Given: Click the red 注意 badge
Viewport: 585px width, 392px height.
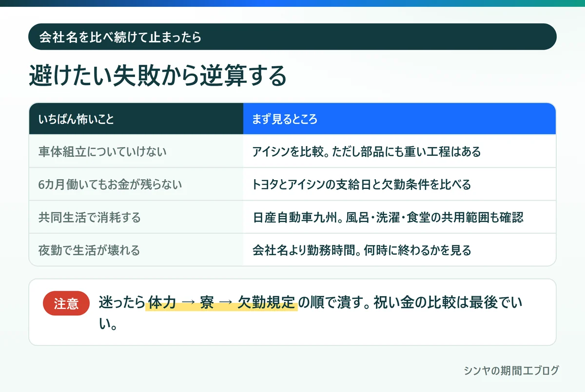Looking at the screenshot, I should pyautogui.click(x=66, y=303).
